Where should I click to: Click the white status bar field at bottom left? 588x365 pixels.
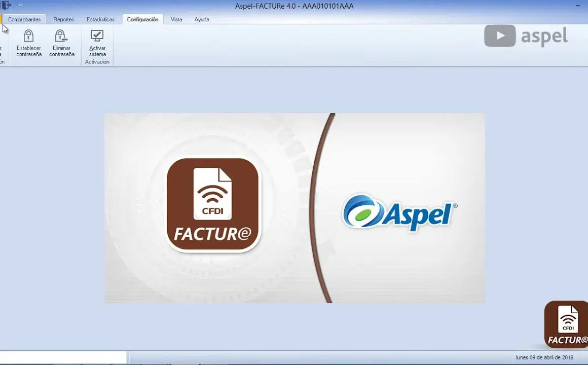click(x=63, y=357)
